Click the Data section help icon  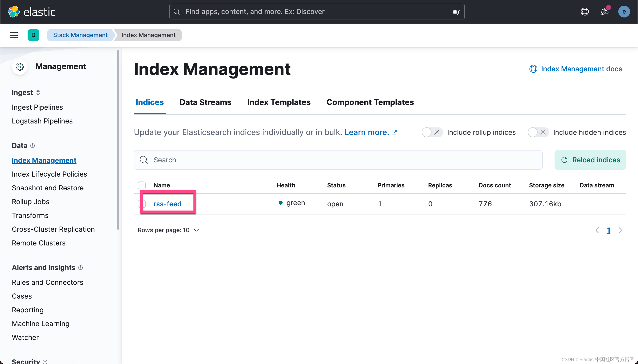(x=32, y=146)
